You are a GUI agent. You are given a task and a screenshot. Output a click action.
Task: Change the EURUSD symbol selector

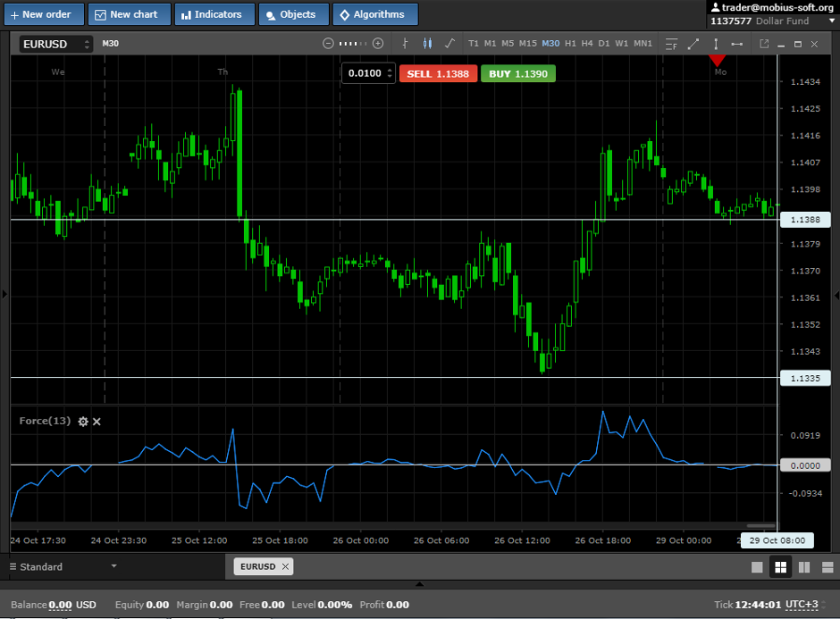click(55, 44)
